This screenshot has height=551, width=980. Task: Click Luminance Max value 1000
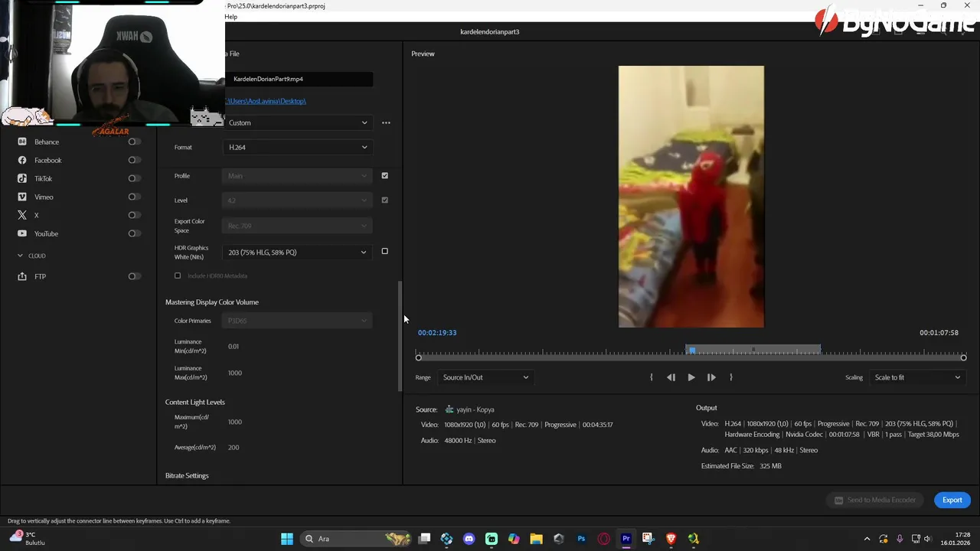[235, 373]
